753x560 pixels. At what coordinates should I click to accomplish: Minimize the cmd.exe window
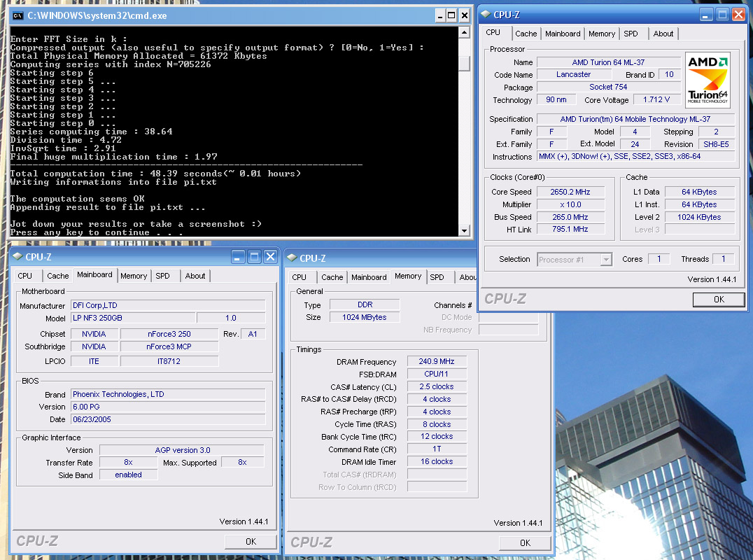click(x=440, y=16)
